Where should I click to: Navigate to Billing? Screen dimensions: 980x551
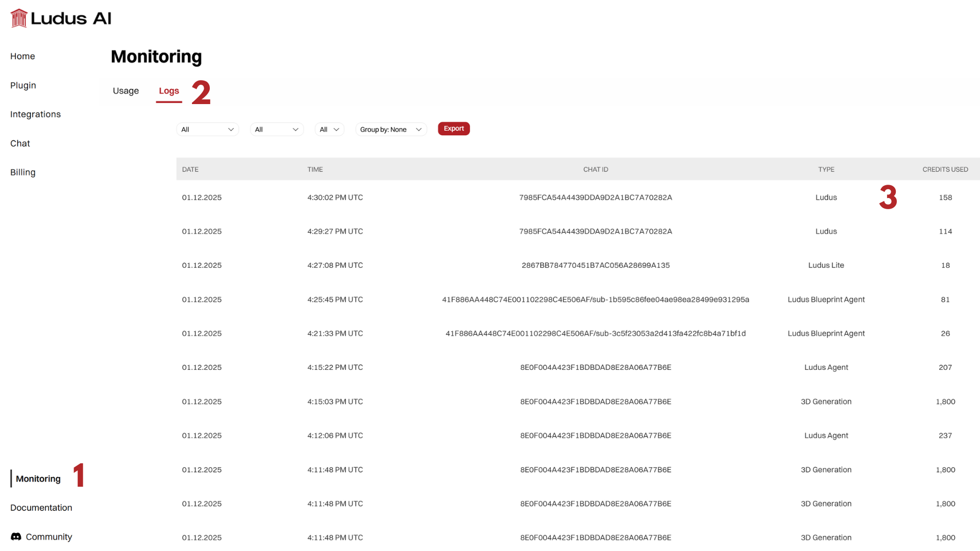click(x=22, y=172)
